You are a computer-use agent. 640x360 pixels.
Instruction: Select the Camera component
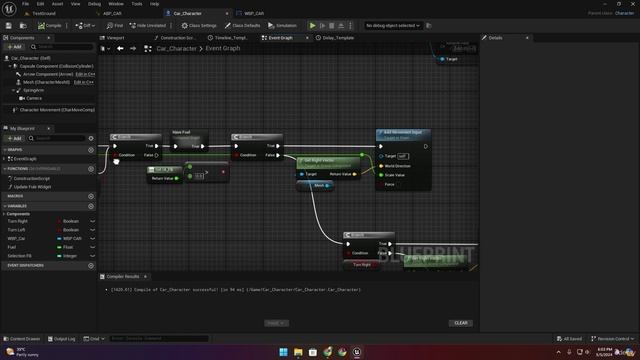pyautogui.click(x=34, y=98)
